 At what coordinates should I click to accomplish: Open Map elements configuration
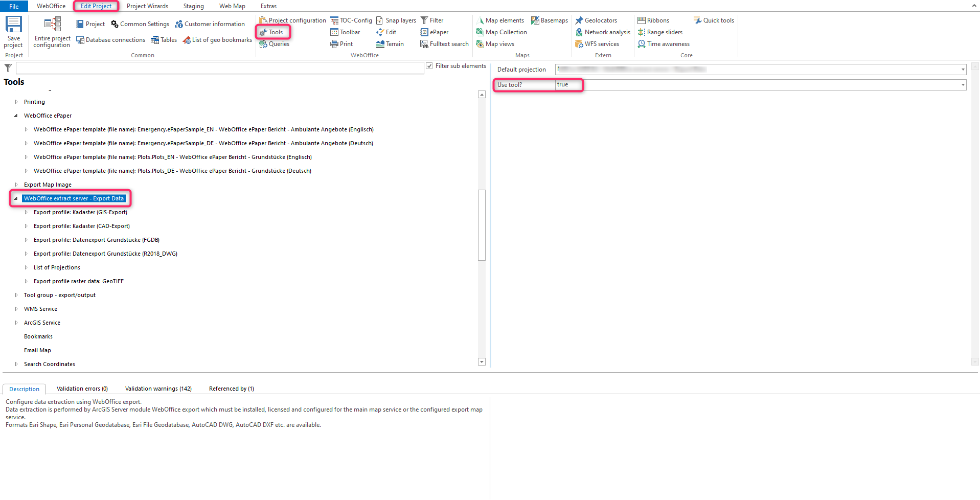(500, 20)
